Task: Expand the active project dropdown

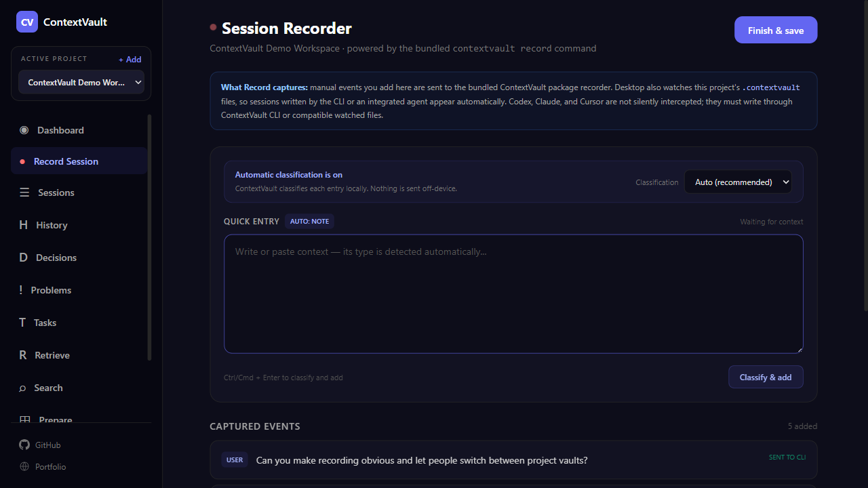Action: tap(81, 82)
